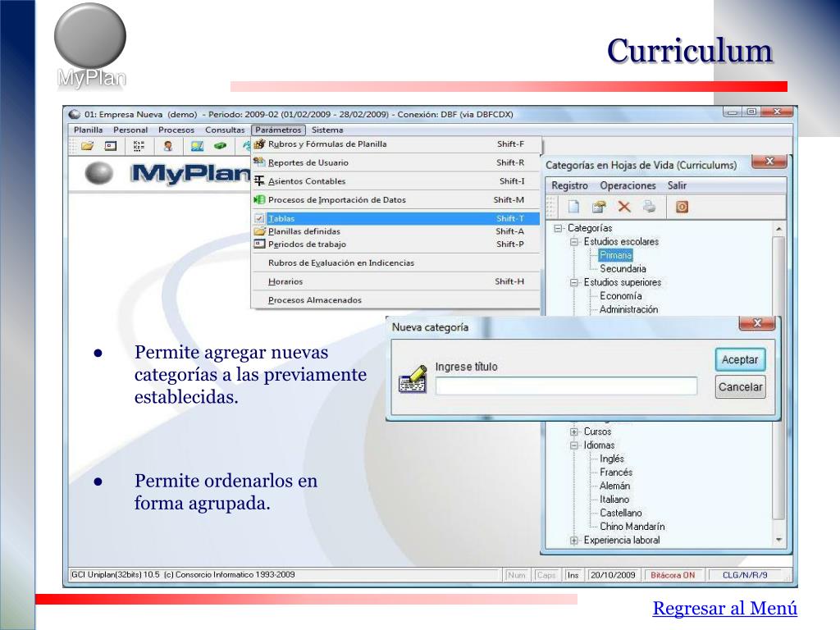Screen dimensions: 840x630
Task: Open Operaciones menu in Categorías window
Action: [x=628, y=185]
